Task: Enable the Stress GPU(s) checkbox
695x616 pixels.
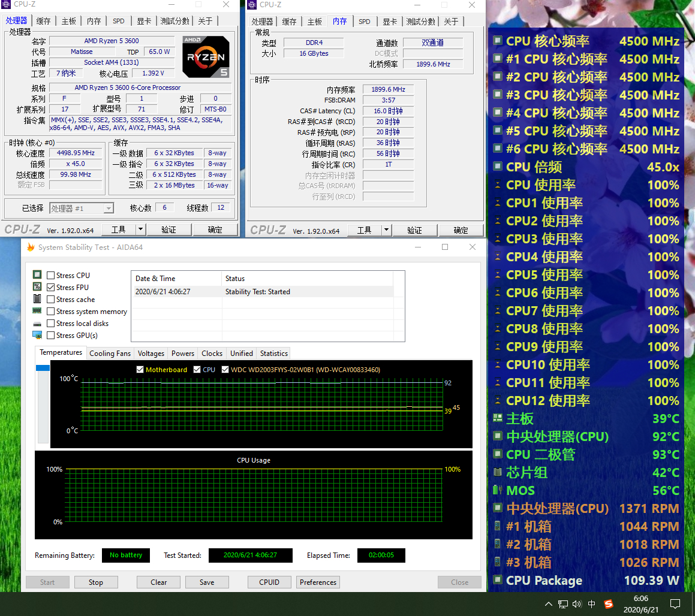Action: (x=50, y=335)
